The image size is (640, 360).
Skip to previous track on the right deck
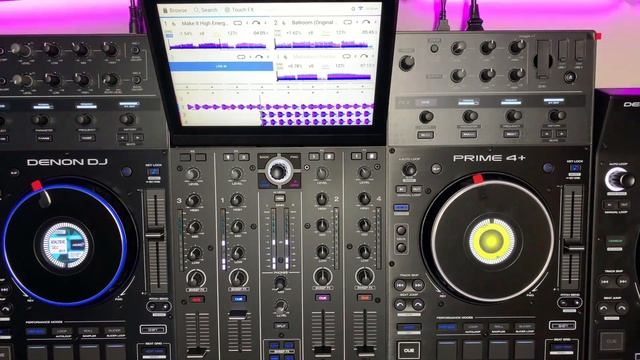click(401, 285)
